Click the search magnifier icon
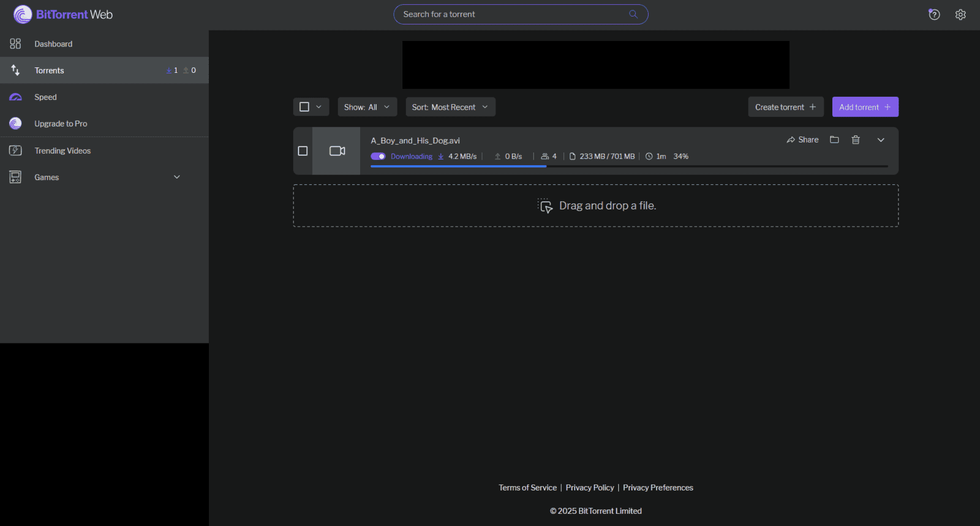 633,14
